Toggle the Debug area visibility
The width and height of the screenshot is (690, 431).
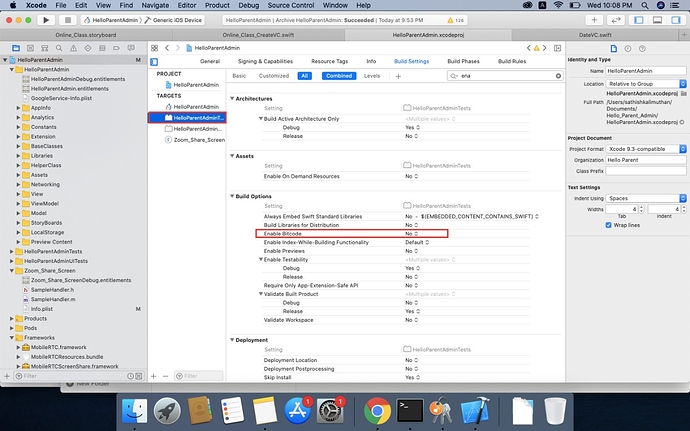(x=657, y=20)
